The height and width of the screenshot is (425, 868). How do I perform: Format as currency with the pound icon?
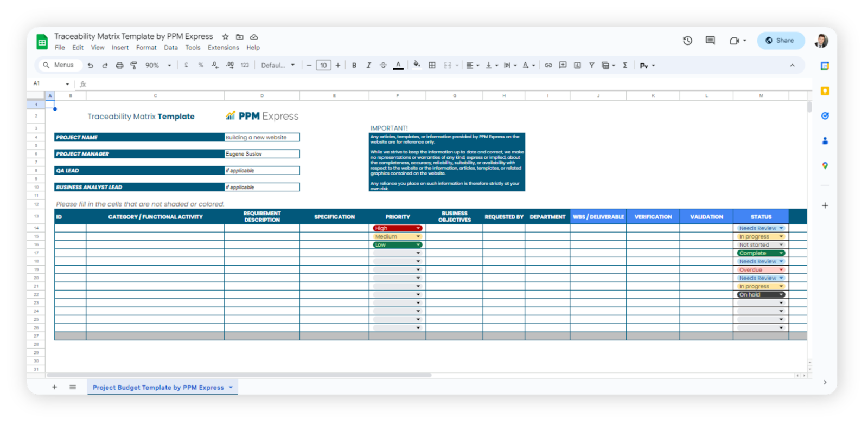click(187, 65)
